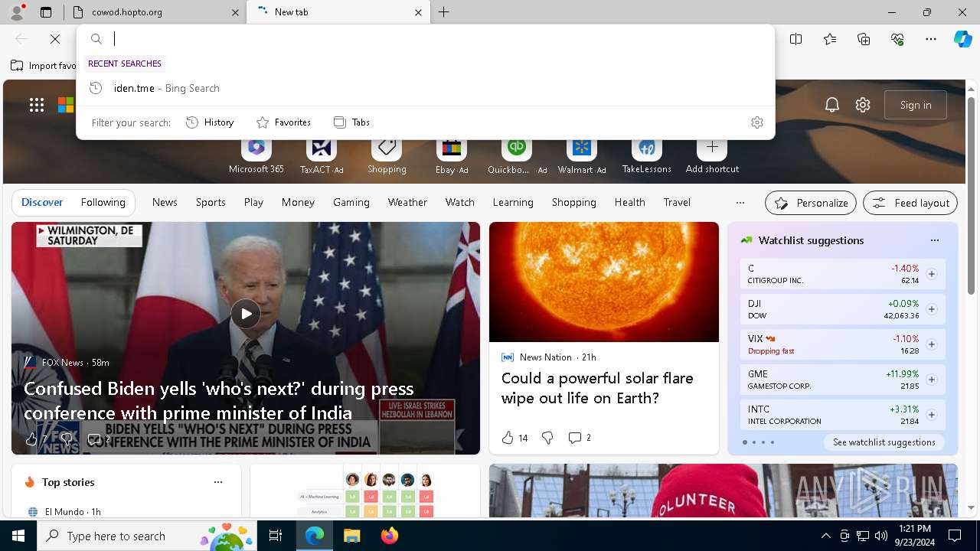The width and height of the screenshot is (980, 551).
Task: Open notifications bell icon
Action: pos(832,106)
